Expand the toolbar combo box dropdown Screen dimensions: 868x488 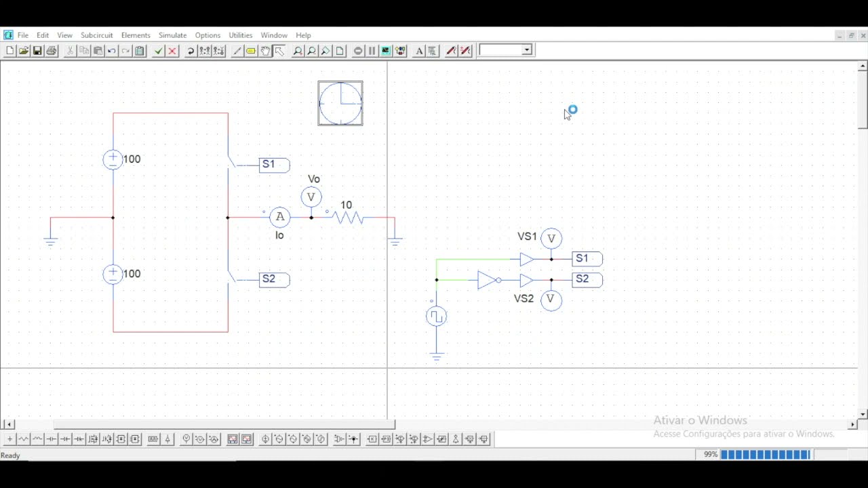coord(527,50)
